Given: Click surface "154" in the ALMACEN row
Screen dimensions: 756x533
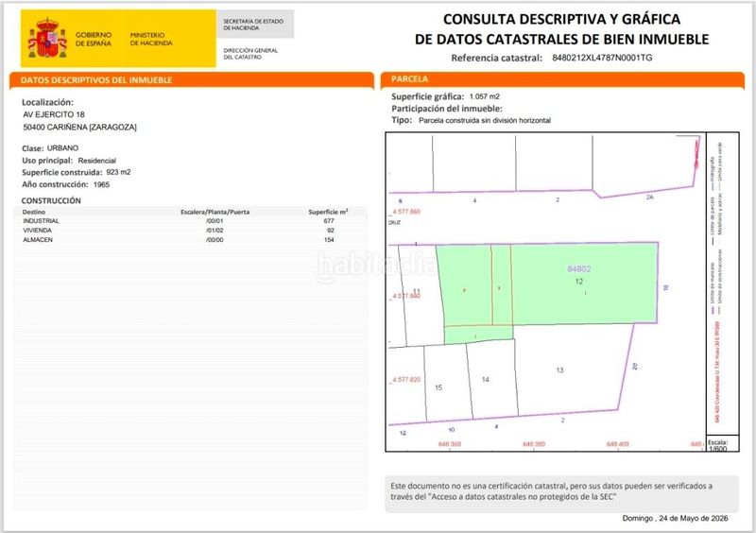Looking at the screenshot, I should click(x=329, y=240).
